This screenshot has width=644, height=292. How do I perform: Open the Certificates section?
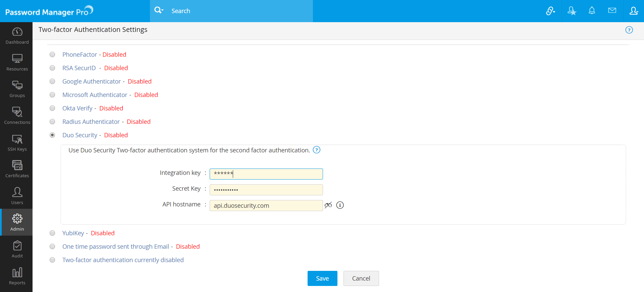[x=17, y=169]
